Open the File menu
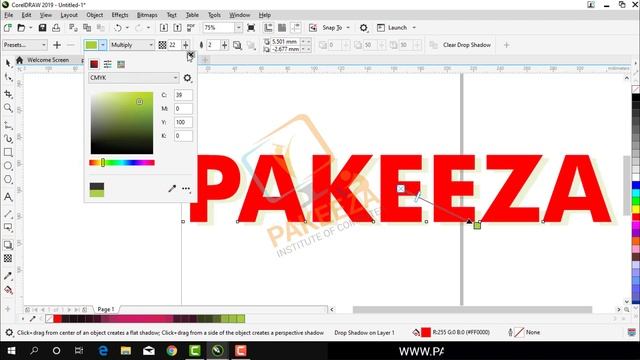This screenshot has height=360, width=640. pos(9,15)
